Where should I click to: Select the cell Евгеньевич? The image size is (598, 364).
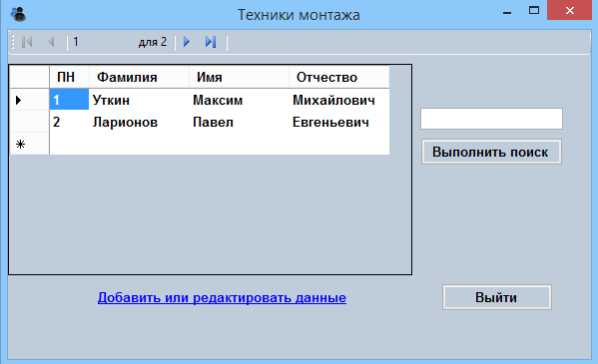click(x=339, y=122)
